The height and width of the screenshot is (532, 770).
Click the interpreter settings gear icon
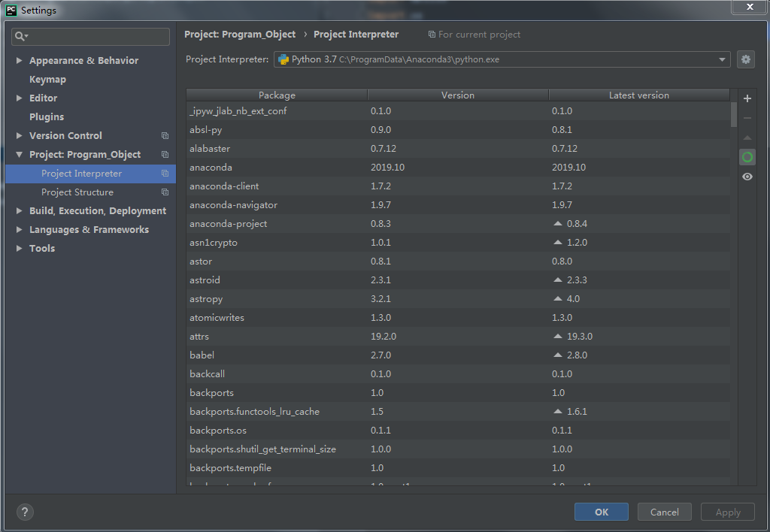(745, 59)
